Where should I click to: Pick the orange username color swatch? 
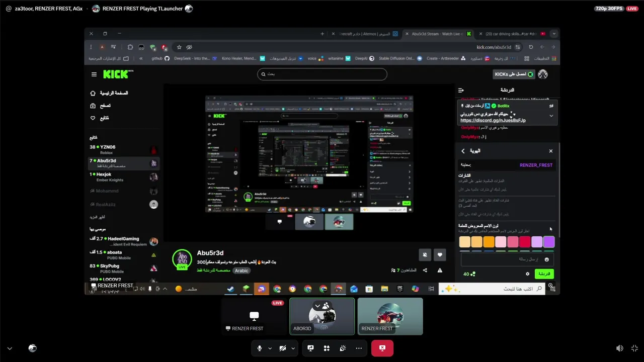(489, 242)
